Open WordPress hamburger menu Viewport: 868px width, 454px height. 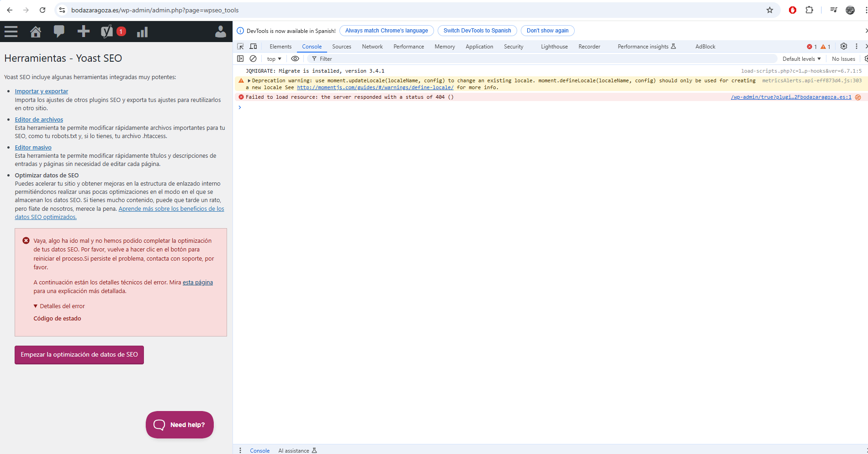point(11,32)
